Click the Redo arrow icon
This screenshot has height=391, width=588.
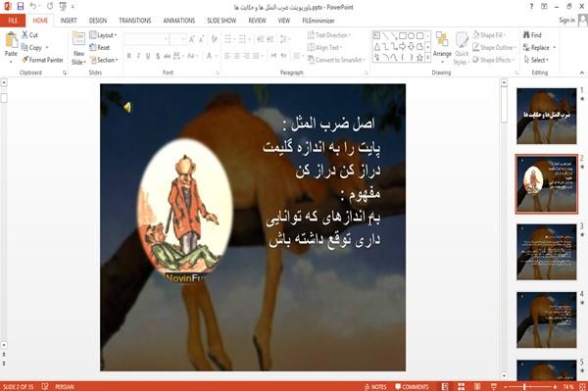pos(50,6)
